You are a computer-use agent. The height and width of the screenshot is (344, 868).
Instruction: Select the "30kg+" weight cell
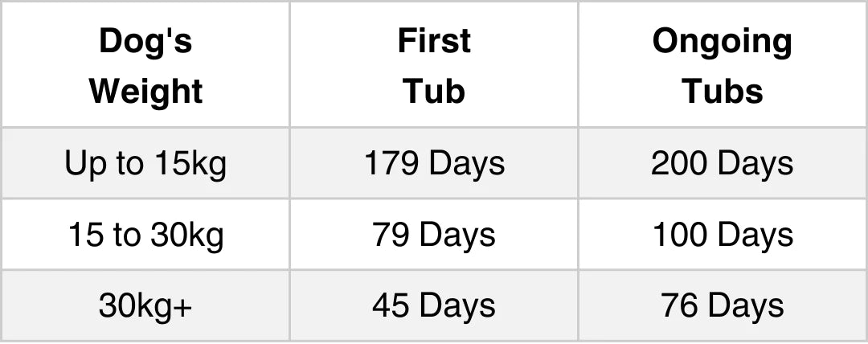coord(145,306)
